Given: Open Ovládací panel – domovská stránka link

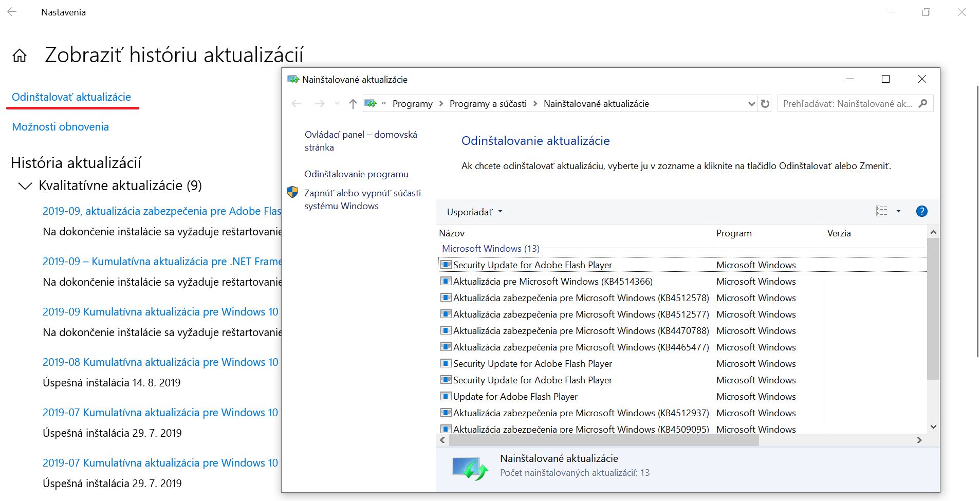Looking at the screenshot, I should pyautogui.click(x=361, y=141).
